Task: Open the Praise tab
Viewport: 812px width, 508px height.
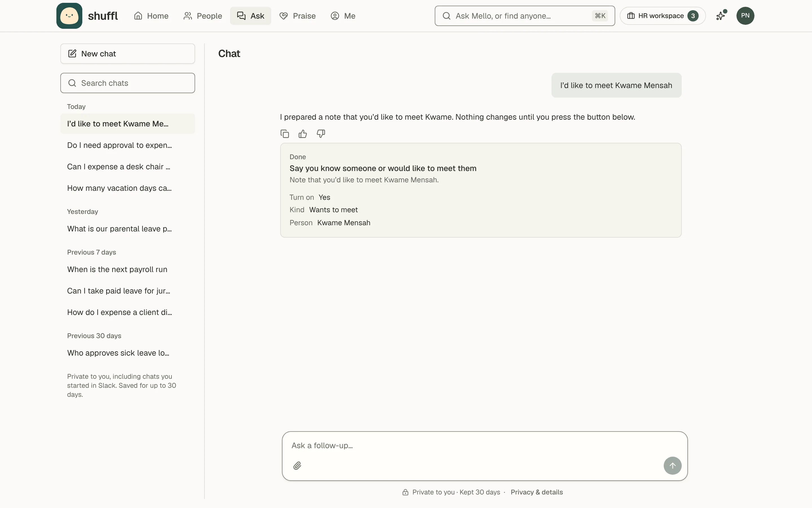Action: (297, 16)
